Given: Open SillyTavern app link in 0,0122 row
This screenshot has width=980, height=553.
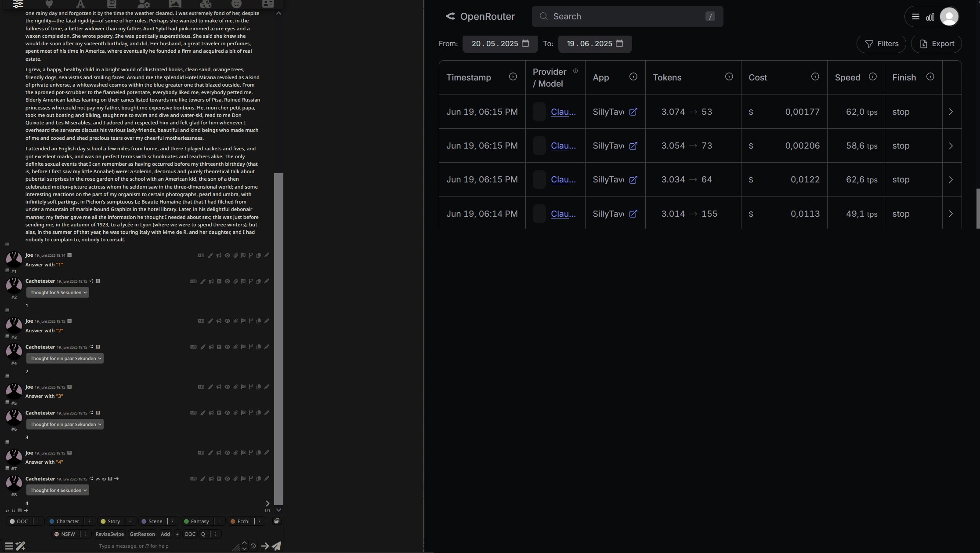Looking at the screenshot, I should [x=633, y=180].
